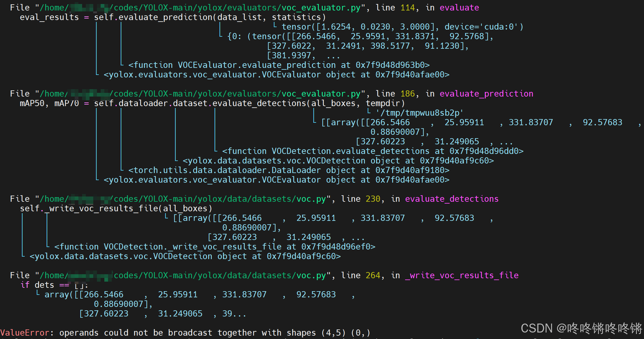Click the CSDN watermark in the corner

581,328
